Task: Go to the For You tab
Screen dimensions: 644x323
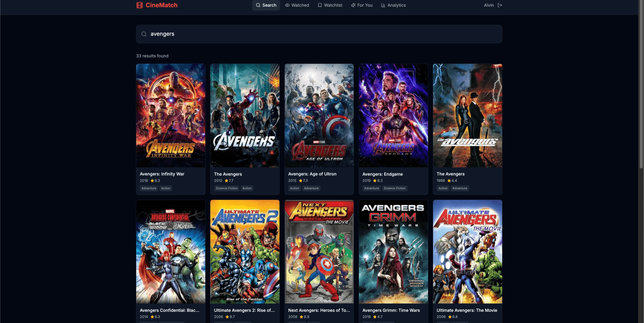Action: [362, 5]
